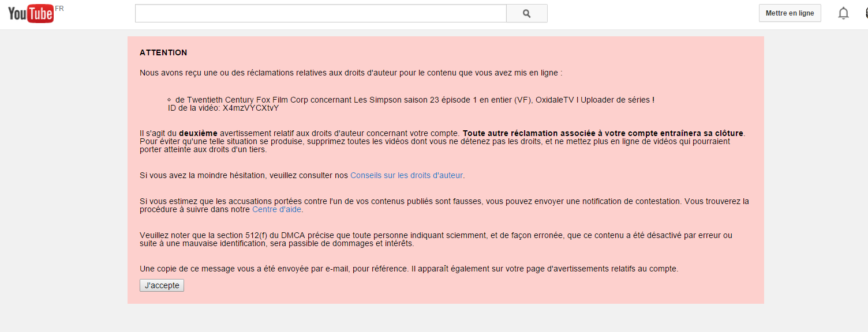Click the DMCA section 512(f) paragraph

point(436,239)
